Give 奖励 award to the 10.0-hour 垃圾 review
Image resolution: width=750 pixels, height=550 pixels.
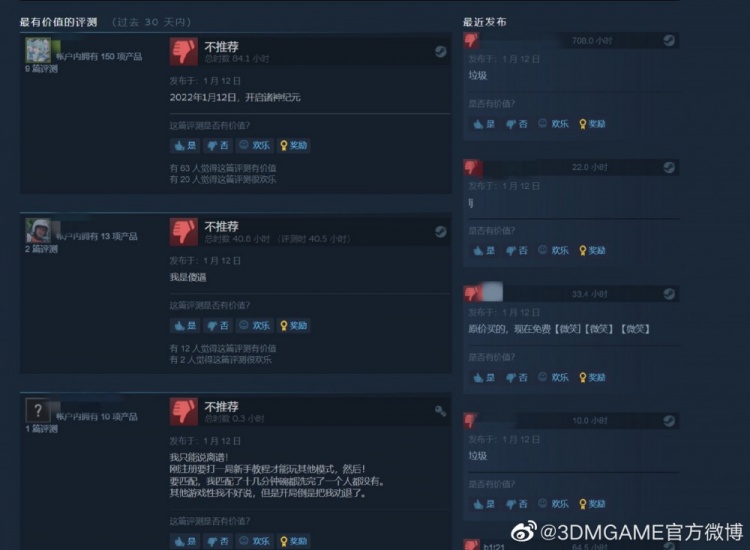coord(592,504)
